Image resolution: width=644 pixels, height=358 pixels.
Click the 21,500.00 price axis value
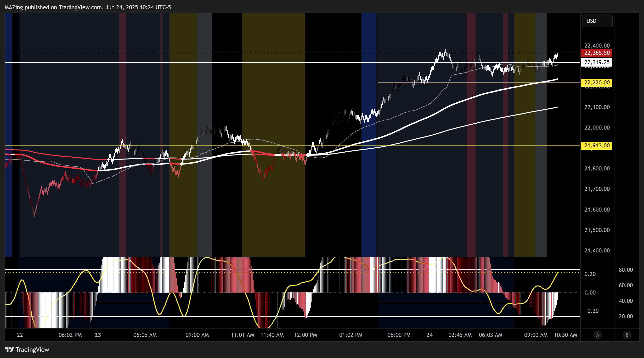597,230
